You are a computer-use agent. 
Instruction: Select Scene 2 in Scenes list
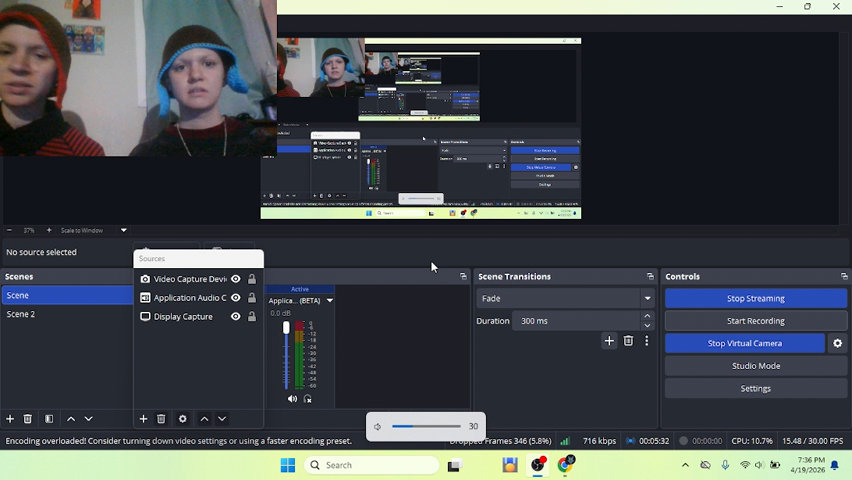[x=67, y=314]
